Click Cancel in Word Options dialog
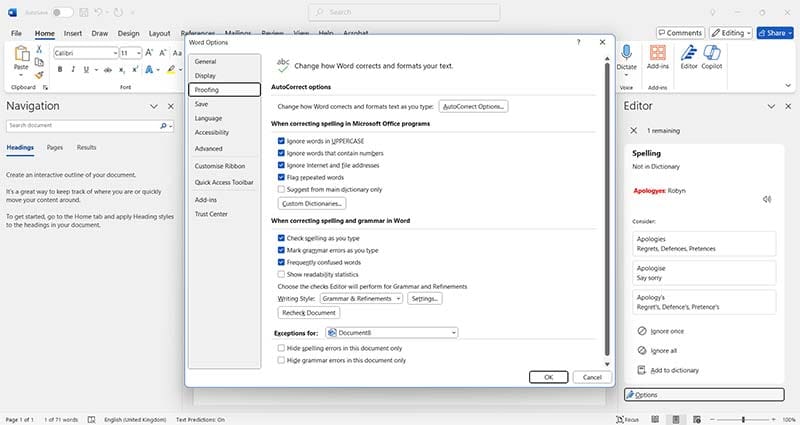This screenshot has height=425, width=800. (x=592, y=377)
